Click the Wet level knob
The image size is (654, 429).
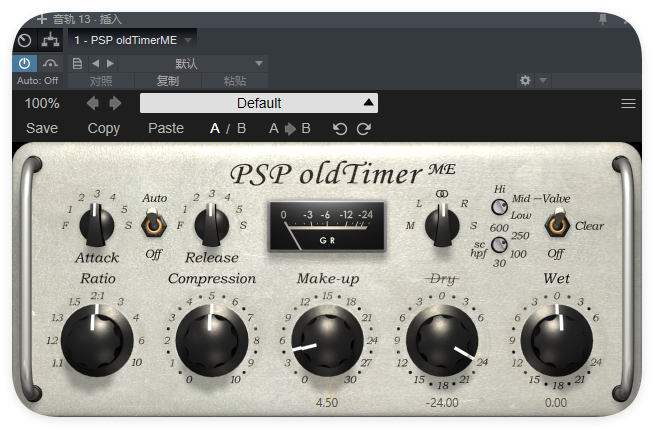[x=557, y=340]
